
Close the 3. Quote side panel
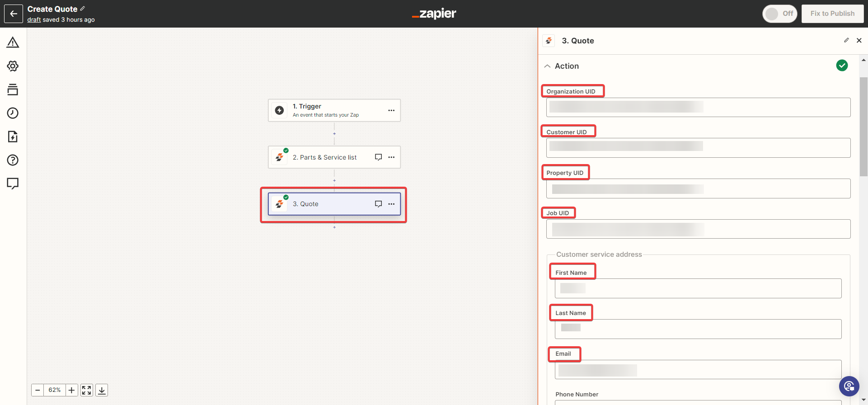click(x=859, y=40)
